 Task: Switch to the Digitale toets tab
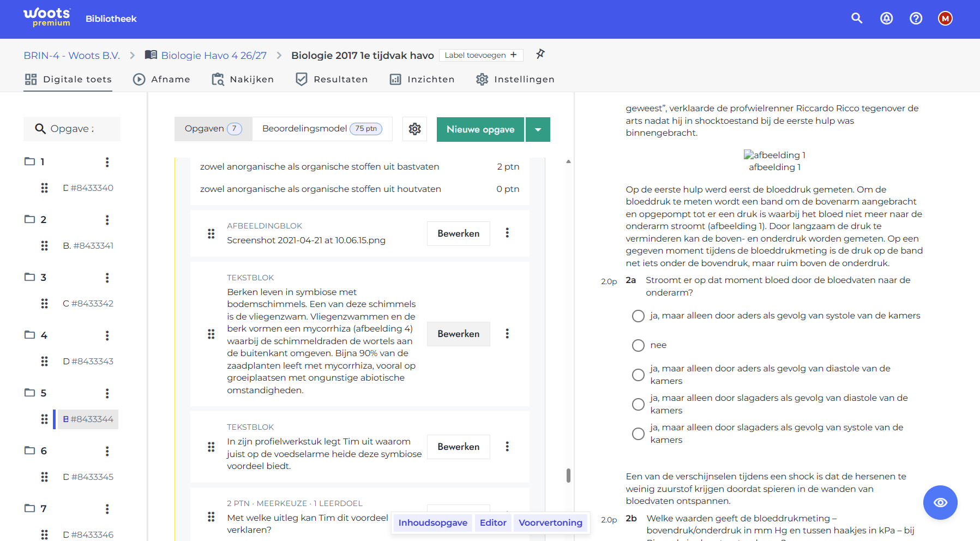click(x=68, y=79)
